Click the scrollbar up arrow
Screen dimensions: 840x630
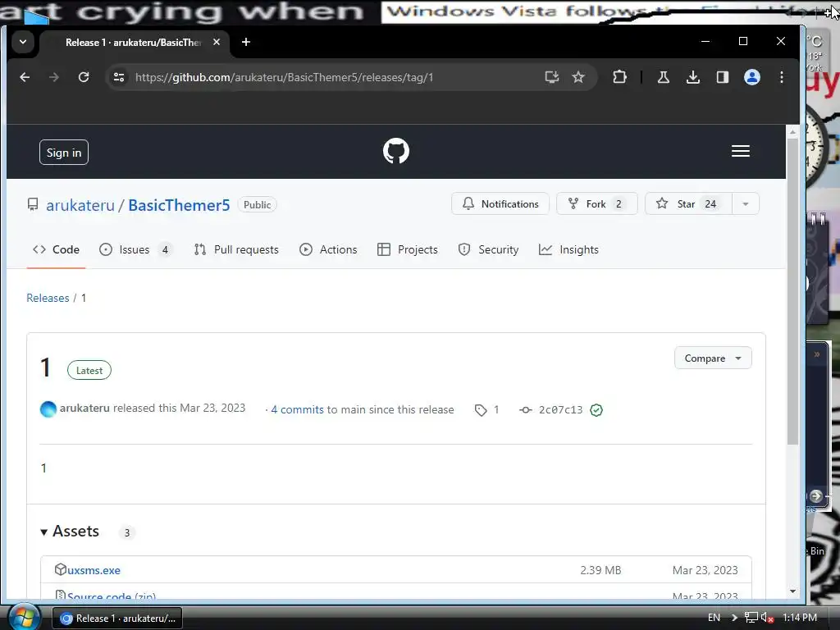(792, 131)
